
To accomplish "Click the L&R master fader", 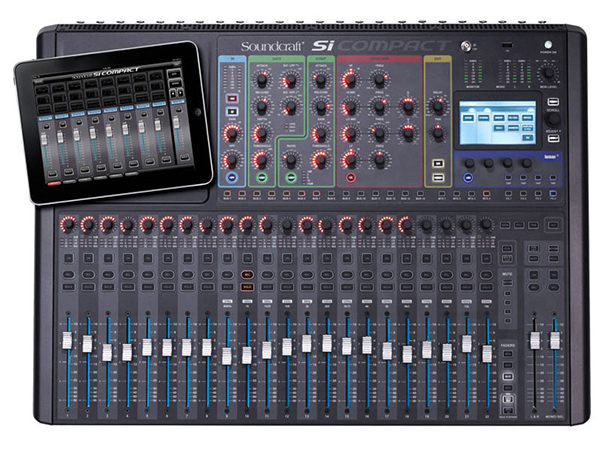I will click(535, 342).
